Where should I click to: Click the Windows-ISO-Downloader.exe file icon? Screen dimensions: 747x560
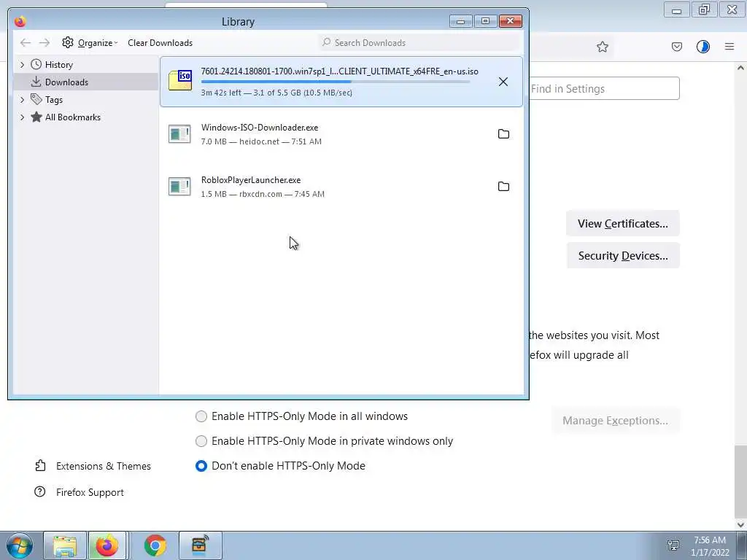pos(179,134)
